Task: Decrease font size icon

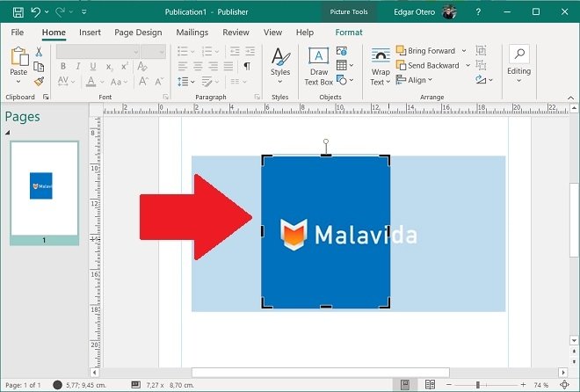Action: click(x=159, y=82)
